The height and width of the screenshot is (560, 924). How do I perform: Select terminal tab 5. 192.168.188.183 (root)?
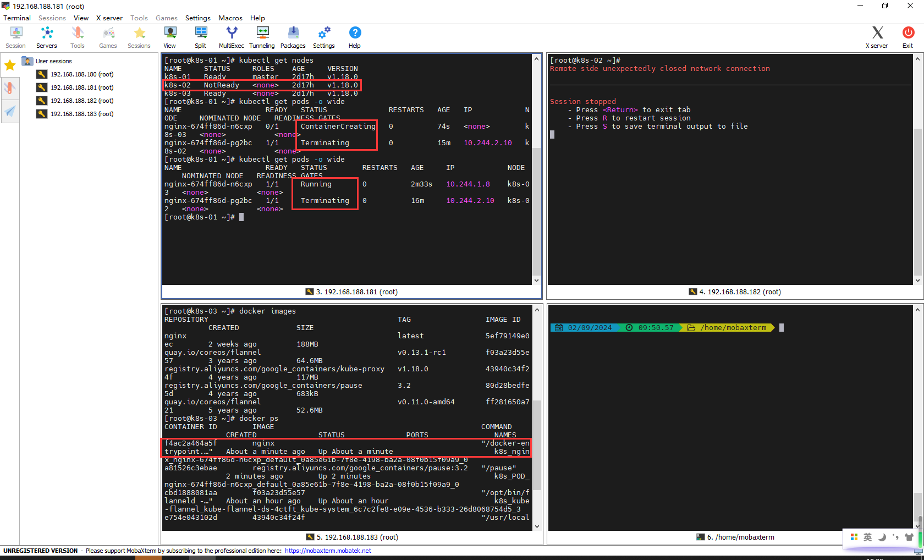352,537
